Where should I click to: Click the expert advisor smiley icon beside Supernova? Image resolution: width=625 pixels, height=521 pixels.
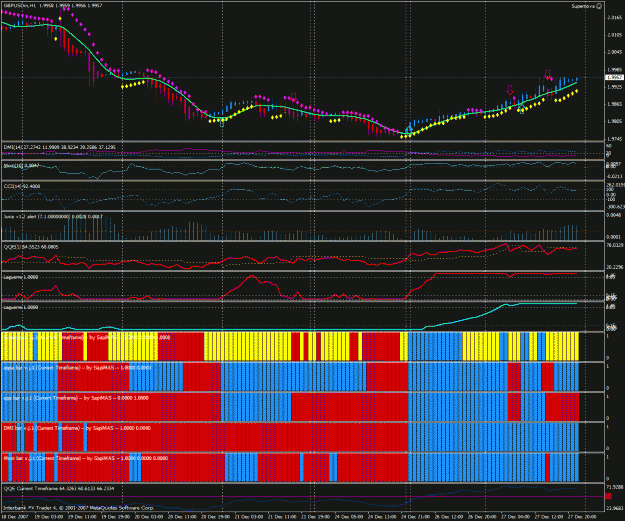[x=599, y=6]
